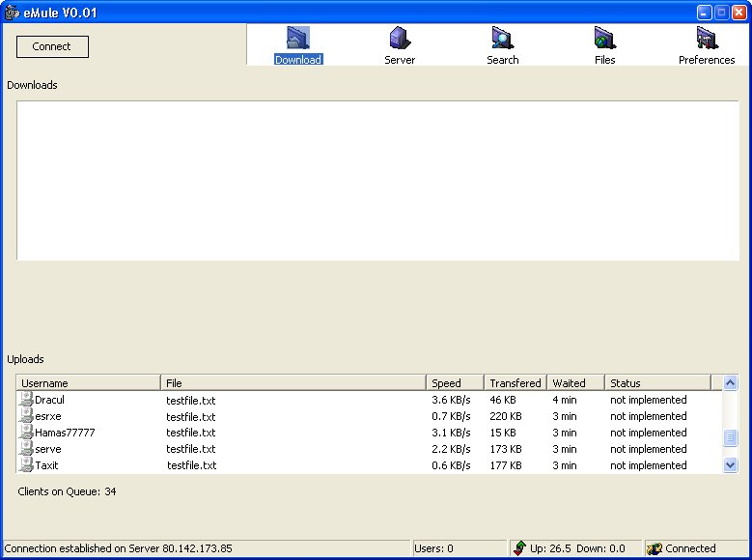Screen dimensions: 752x560
Task: Sort uploads by the Transfered column header
Action: (x=515, y=383)
